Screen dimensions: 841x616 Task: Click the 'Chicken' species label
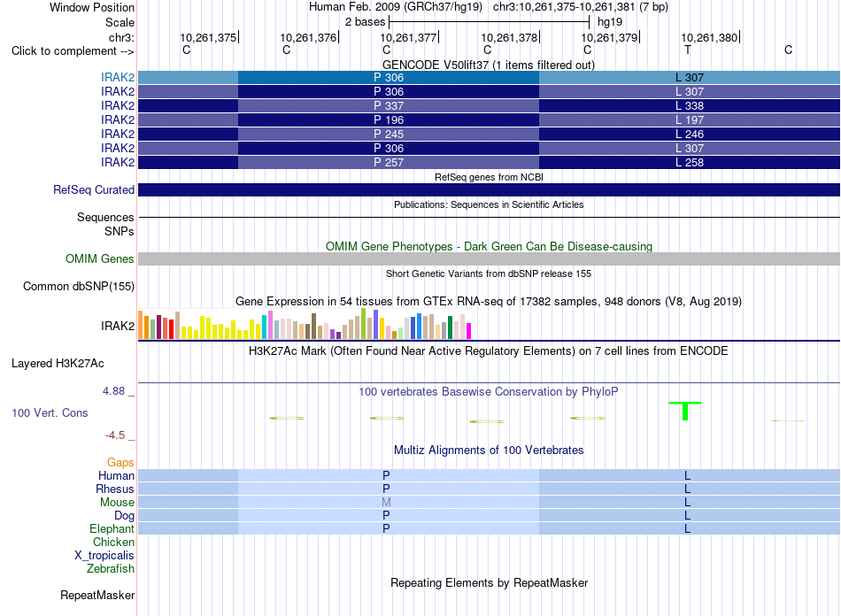click(113, 542)
